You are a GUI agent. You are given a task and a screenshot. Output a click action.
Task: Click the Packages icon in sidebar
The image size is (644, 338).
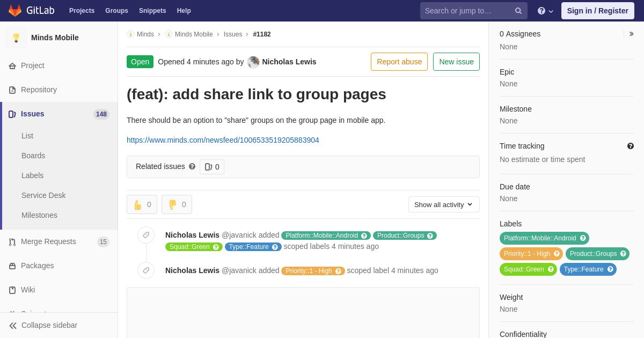tap(12, 266)
